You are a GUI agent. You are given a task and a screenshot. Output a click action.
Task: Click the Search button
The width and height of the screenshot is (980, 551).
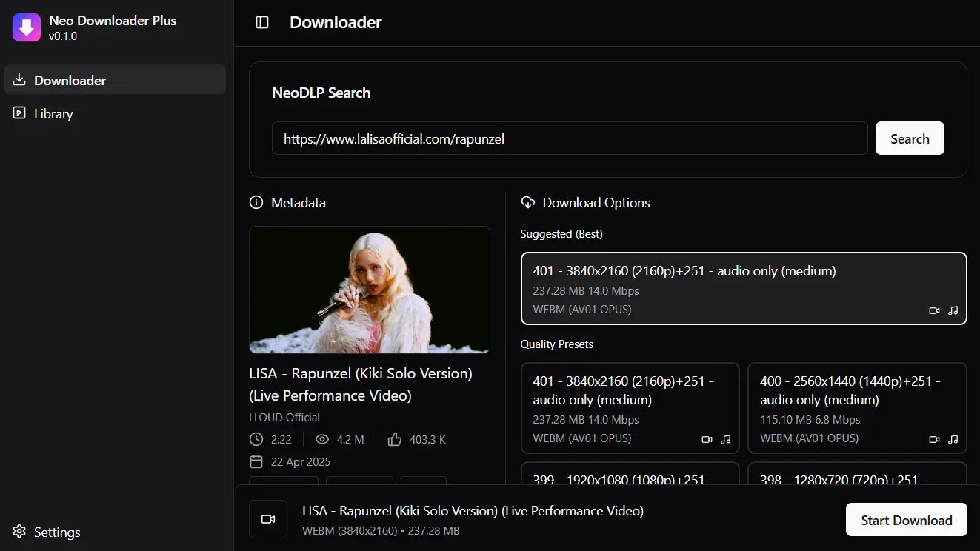(910, 138)
